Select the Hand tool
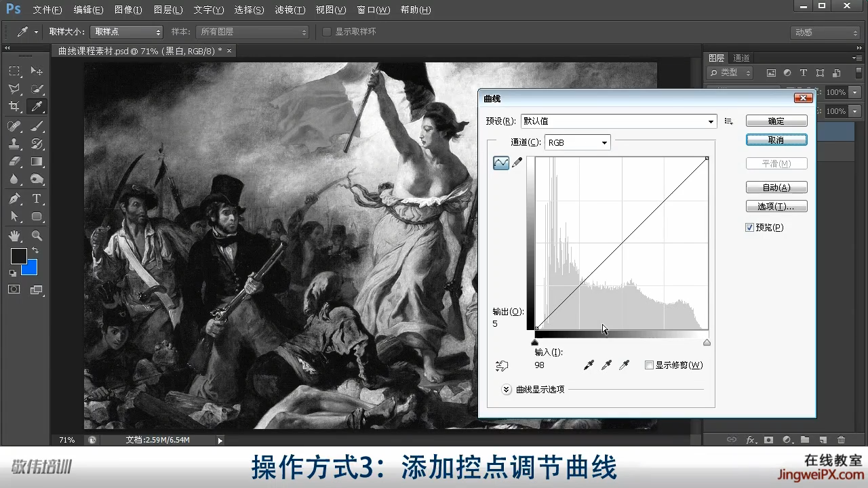868x488 pixels. click(14, 236)
